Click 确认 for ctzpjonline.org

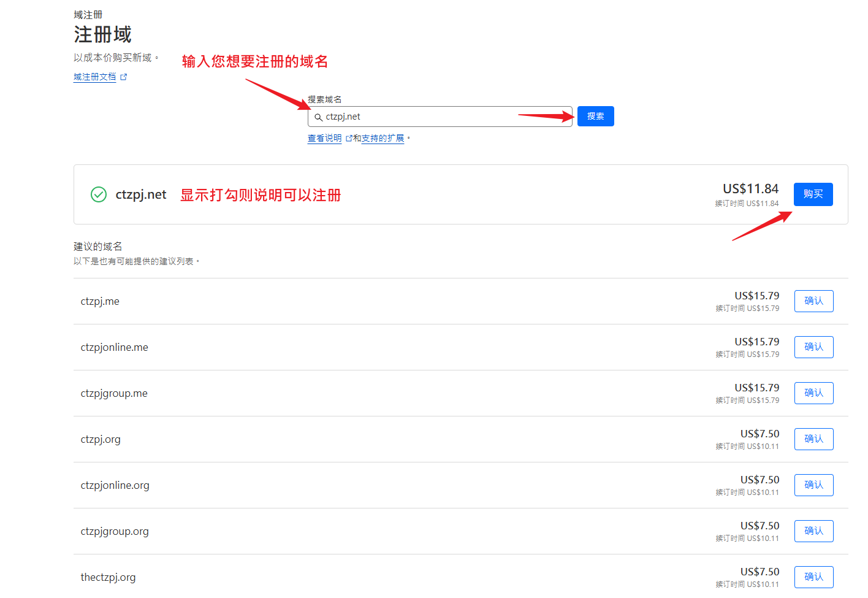pos(813,485)
